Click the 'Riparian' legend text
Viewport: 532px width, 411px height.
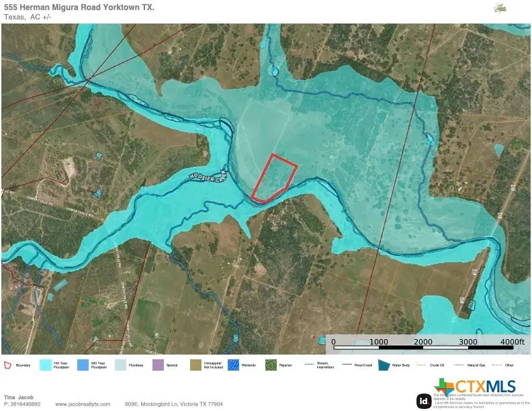coord(285,365)
